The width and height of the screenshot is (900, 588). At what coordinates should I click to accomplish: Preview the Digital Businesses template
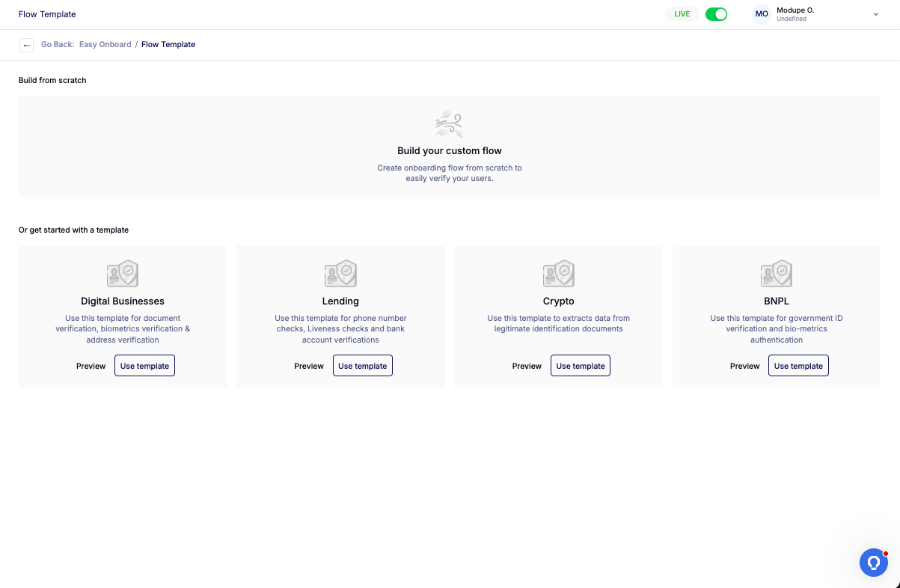pos(91,366)
